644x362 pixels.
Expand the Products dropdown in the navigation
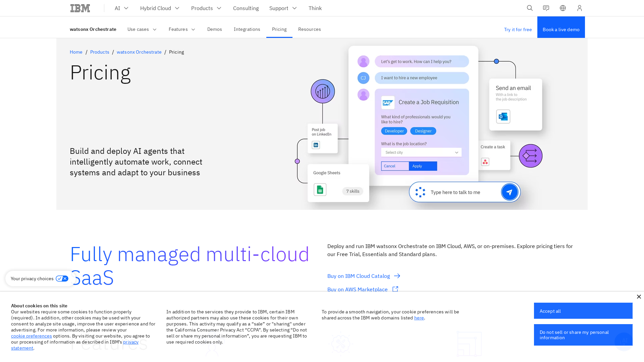click(x=206, y=8)
